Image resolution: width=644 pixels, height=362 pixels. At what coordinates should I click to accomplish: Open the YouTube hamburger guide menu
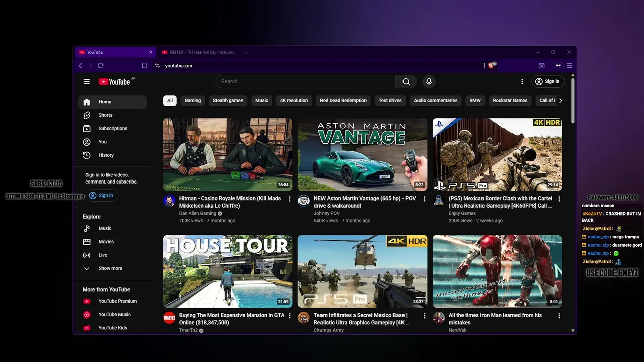click(87, 81)
